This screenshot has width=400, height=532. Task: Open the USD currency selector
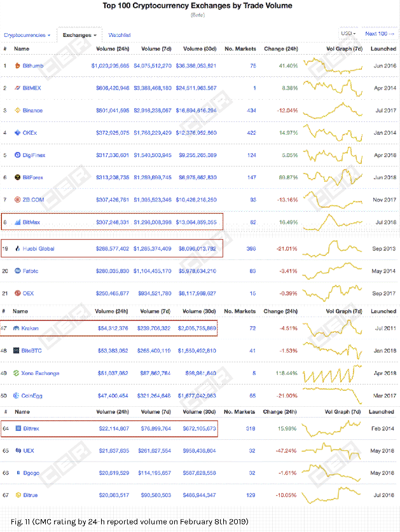tap(348, 33)
